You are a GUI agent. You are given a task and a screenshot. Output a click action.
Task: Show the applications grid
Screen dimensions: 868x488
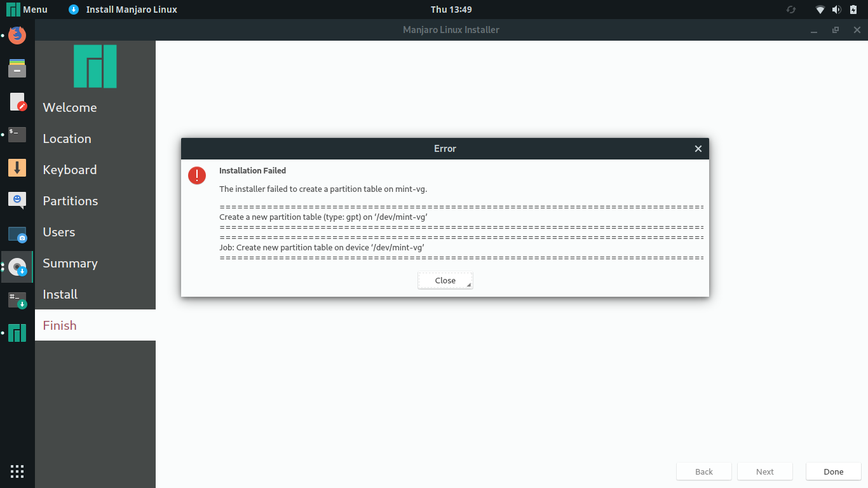17,471
